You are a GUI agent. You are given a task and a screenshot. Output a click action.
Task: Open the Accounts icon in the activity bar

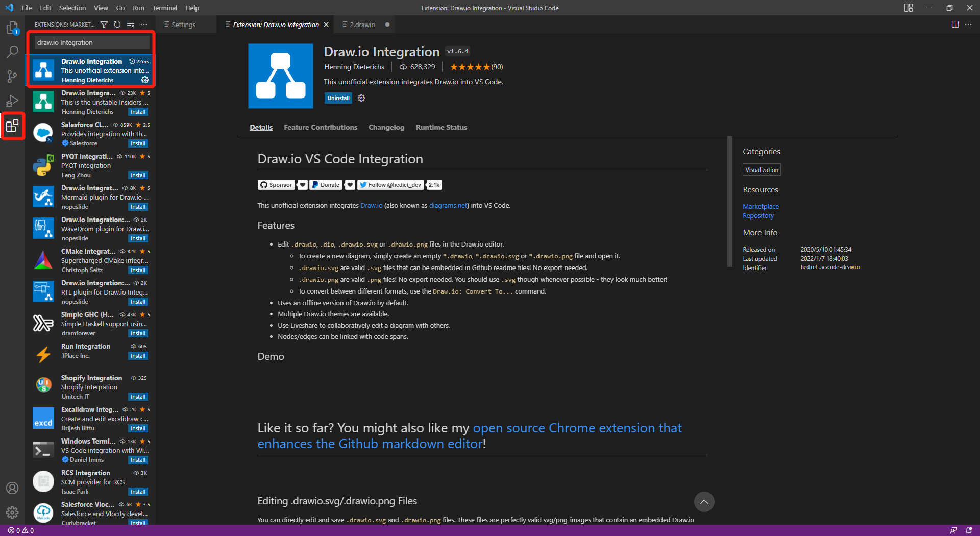pos(12,488)
